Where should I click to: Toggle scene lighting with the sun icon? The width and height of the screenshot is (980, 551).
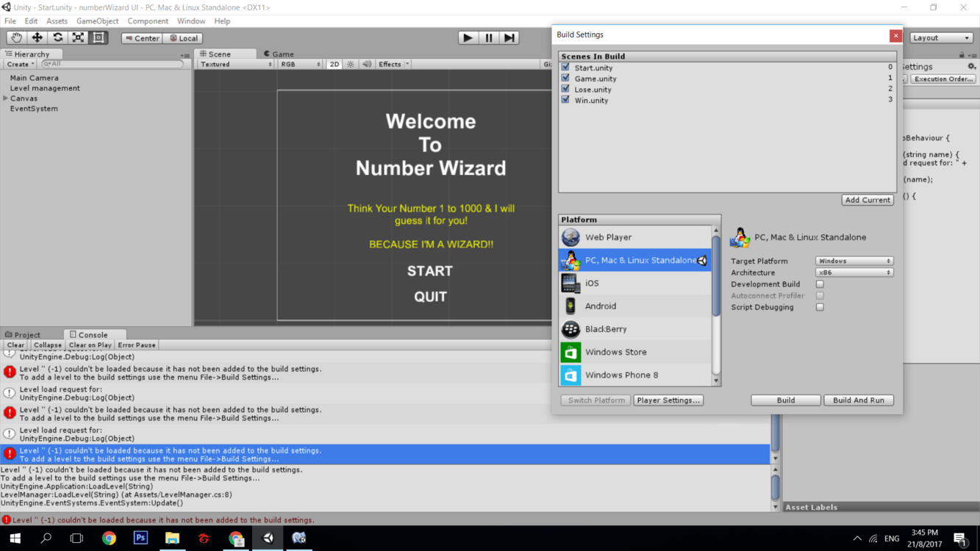351,64
